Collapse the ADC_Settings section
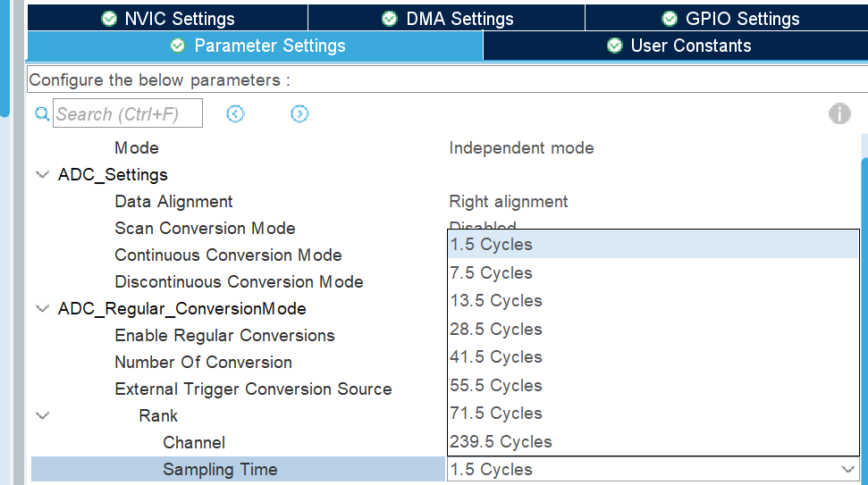The height and width of the screenshot is (485, 868). (x=42, y=175)
